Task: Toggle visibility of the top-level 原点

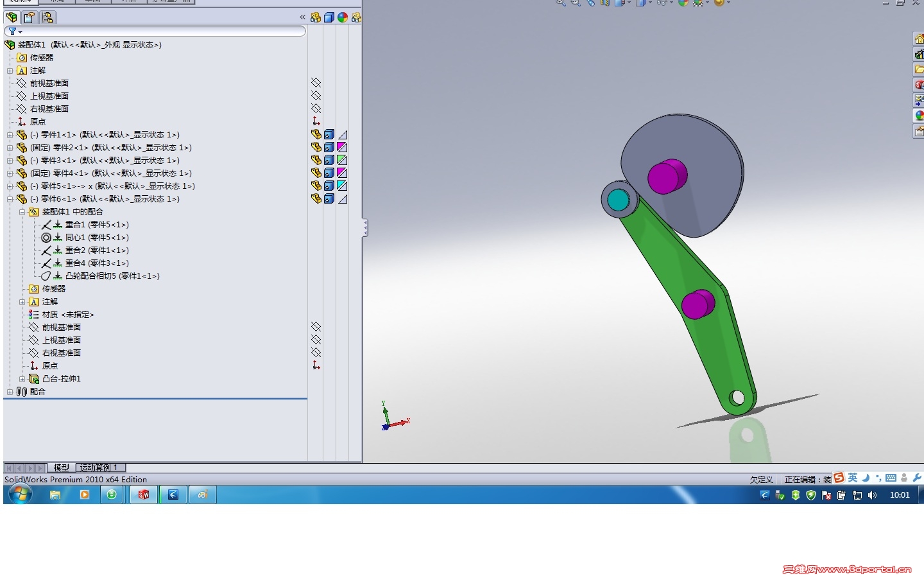Action: pos(316,121)
